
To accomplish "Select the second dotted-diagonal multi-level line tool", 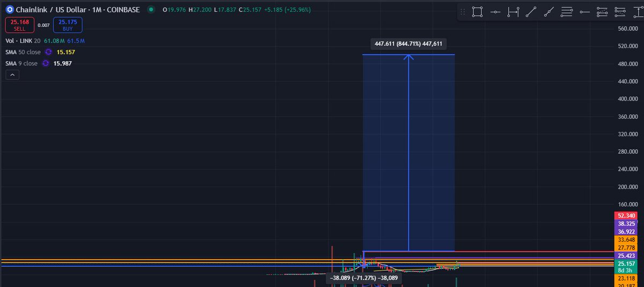I will click(620, 12).
